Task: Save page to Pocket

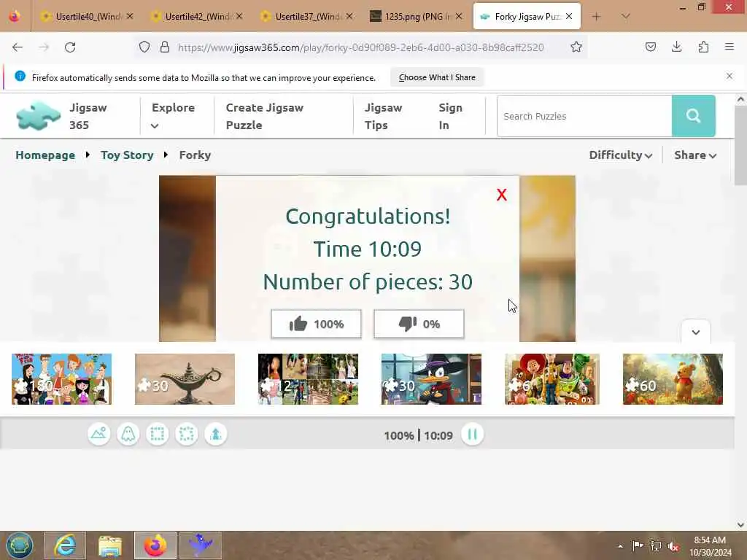Action: (650, 47)
